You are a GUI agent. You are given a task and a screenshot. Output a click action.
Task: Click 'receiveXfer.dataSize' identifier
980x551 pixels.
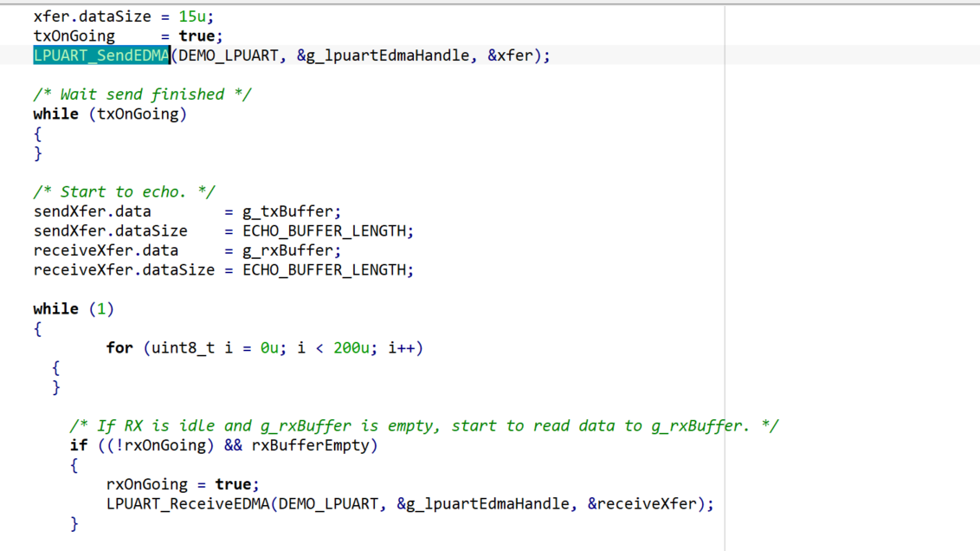point(124,269)
